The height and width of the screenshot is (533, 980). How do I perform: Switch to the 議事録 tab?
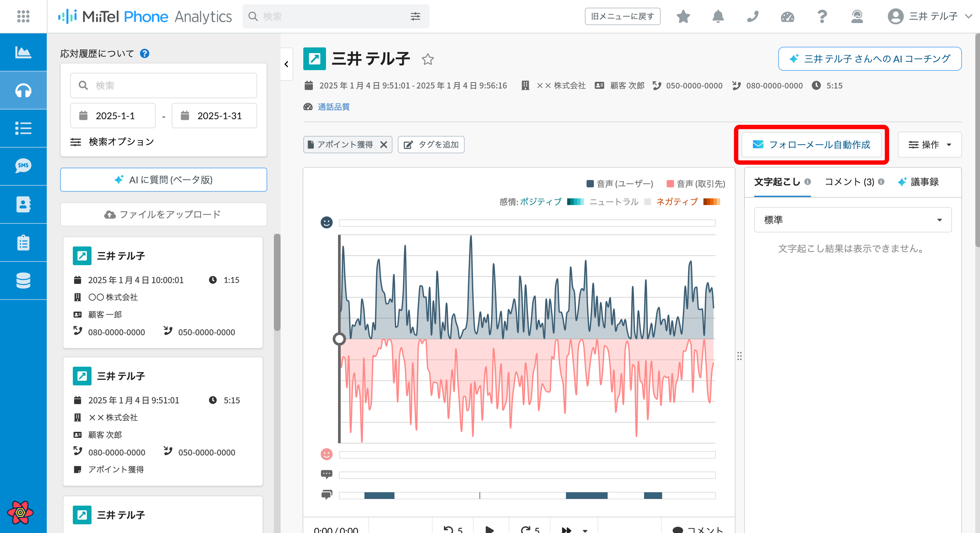[918, 182]
